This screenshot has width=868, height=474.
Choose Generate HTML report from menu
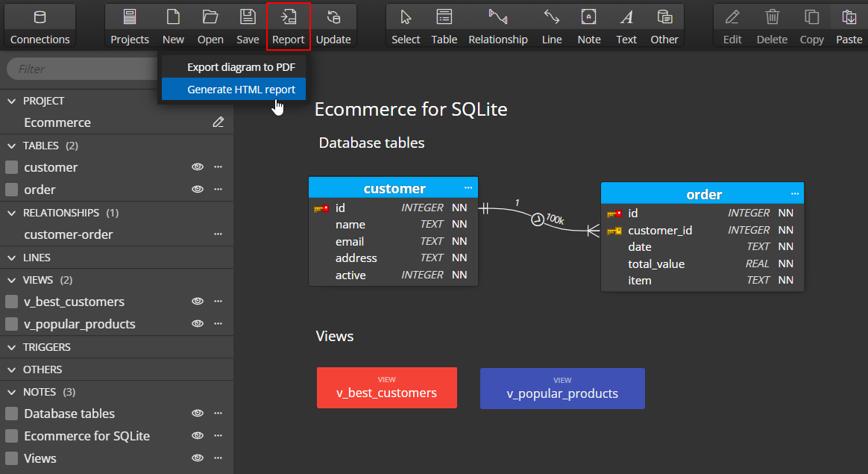click(241, 90)
